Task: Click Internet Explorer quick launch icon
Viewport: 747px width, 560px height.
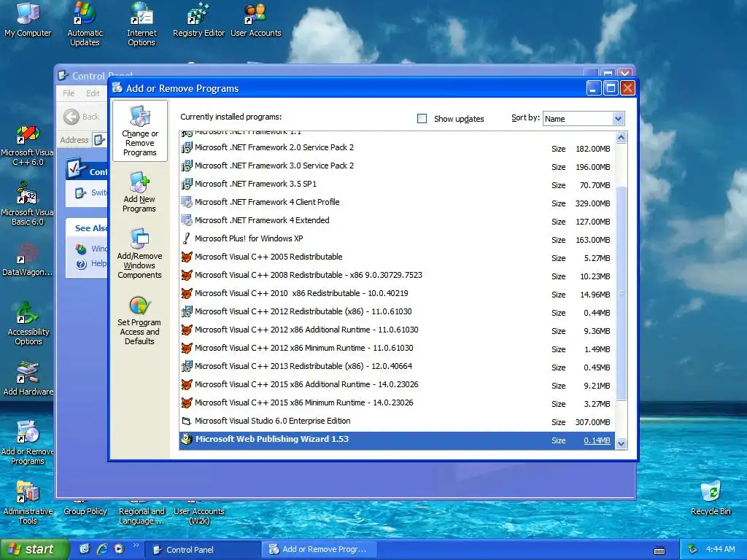Action: [x=102, y=549]
